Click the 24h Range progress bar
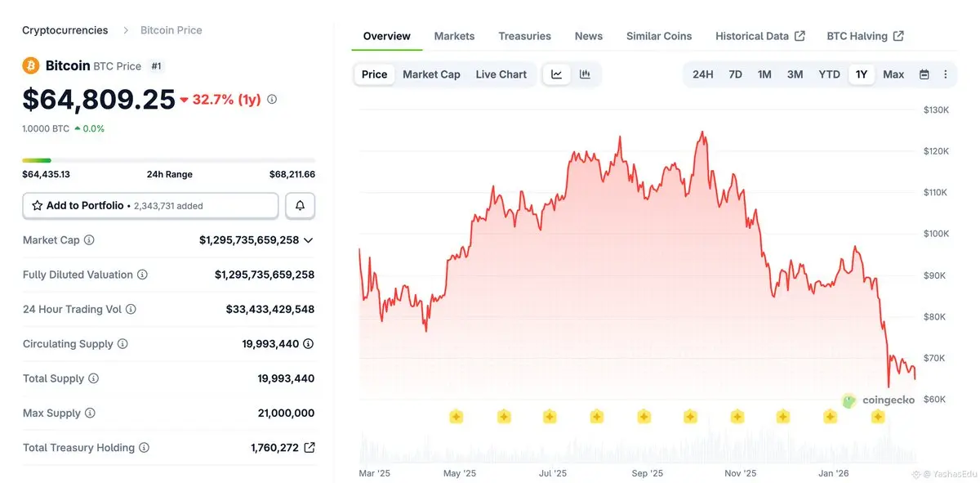Screen dimensions: 980x483 click(x=168, y=160)
